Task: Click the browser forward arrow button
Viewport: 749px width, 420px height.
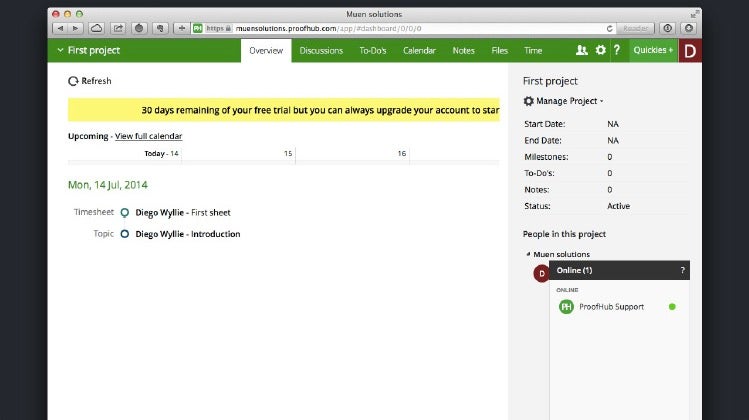Action: (75, 29)
